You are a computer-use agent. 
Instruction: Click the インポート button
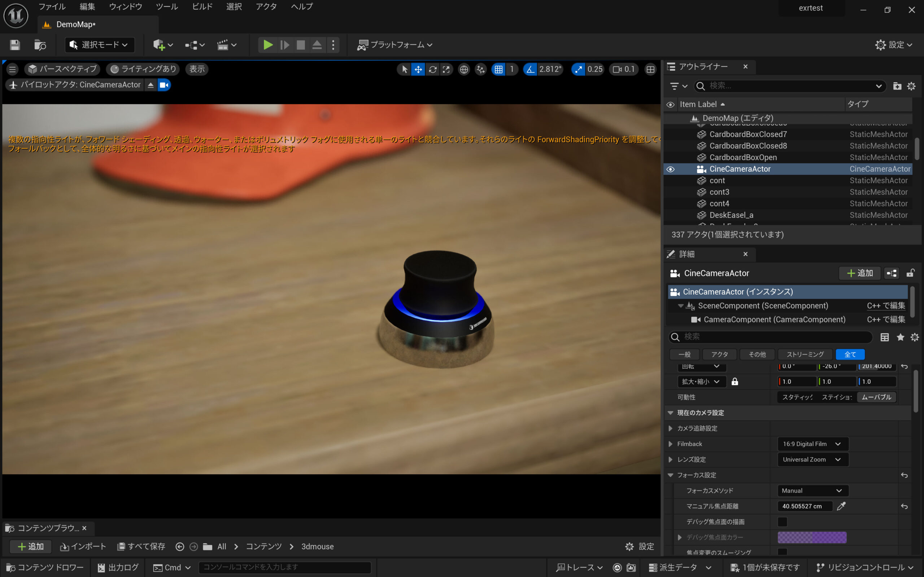pyautogui.click(x=83, y=546)
